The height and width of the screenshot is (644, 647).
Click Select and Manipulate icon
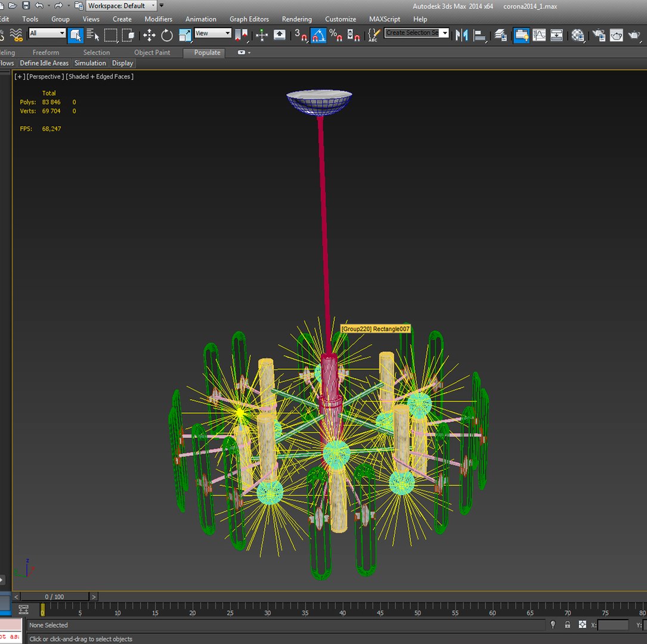coord(262,35)
